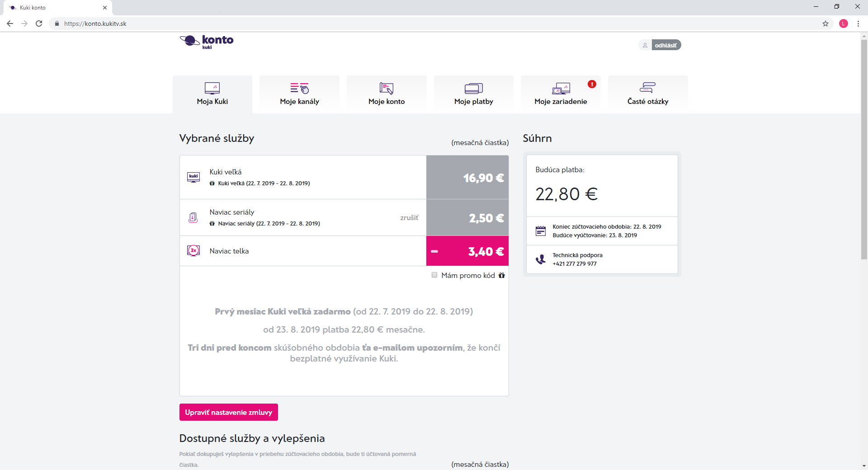Click the gift icon beside the Kuki veľká date range
This screenshot has height=470, width=868.
click(x=212, y=183)
